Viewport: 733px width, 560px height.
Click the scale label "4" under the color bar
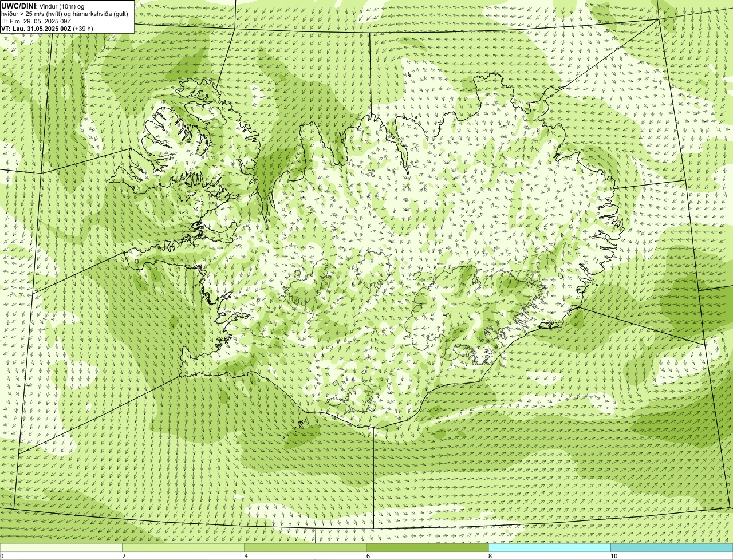pos(246,556)
